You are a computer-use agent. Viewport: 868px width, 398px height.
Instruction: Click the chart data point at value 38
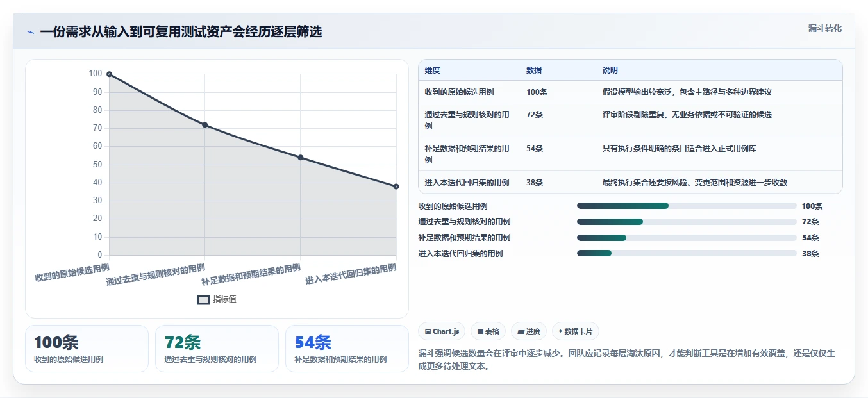(396, 187)
